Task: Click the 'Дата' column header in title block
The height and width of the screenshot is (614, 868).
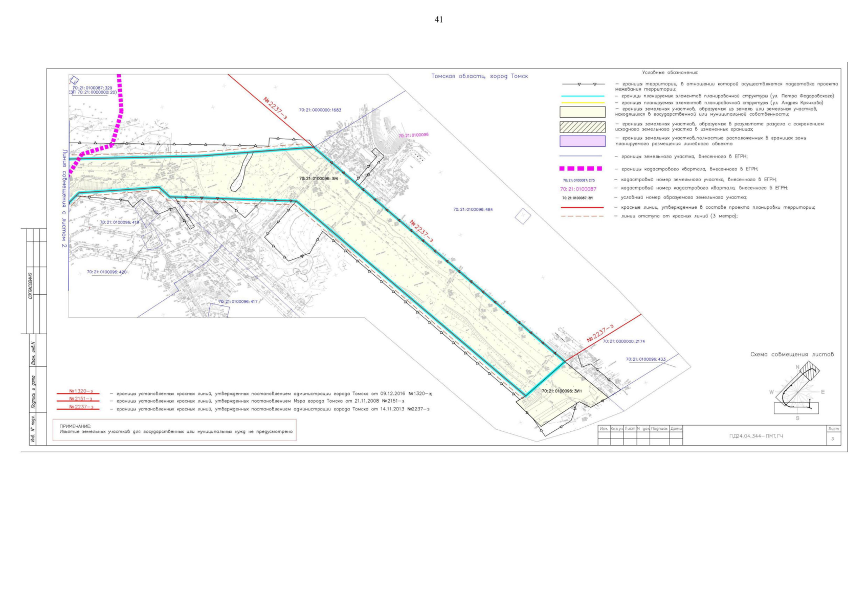Action: pyautogui.click(x=676, y=428)
